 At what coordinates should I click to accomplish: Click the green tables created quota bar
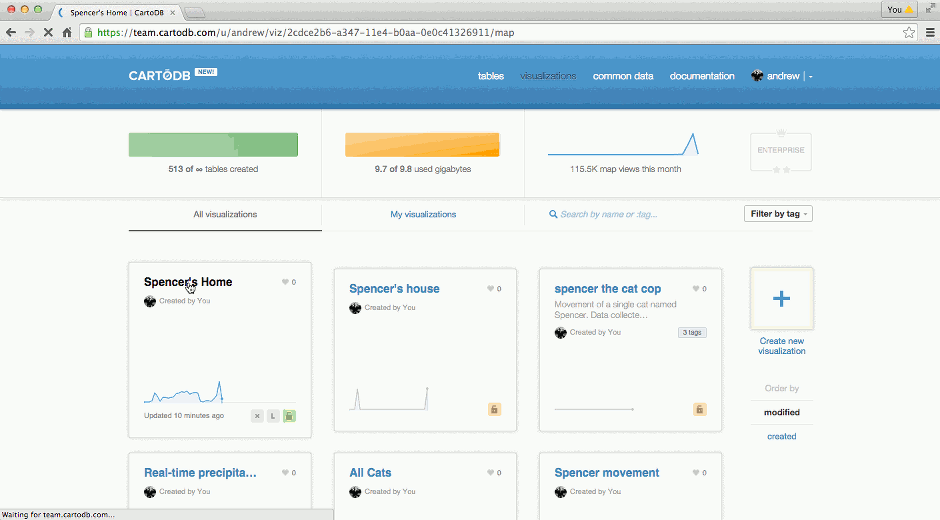pos(213,145)
